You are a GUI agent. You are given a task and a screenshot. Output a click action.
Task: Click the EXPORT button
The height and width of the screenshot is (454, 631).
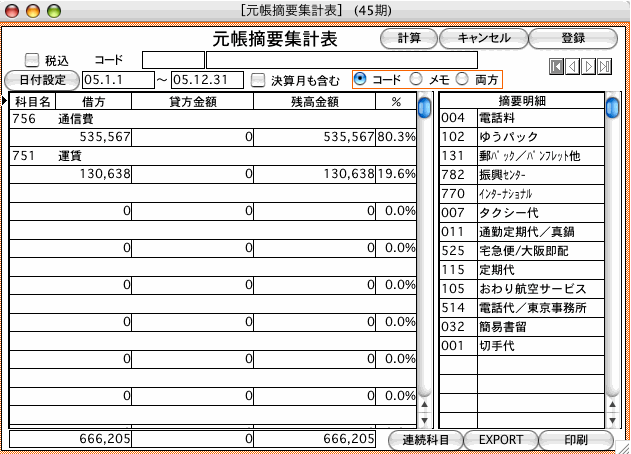501,440
